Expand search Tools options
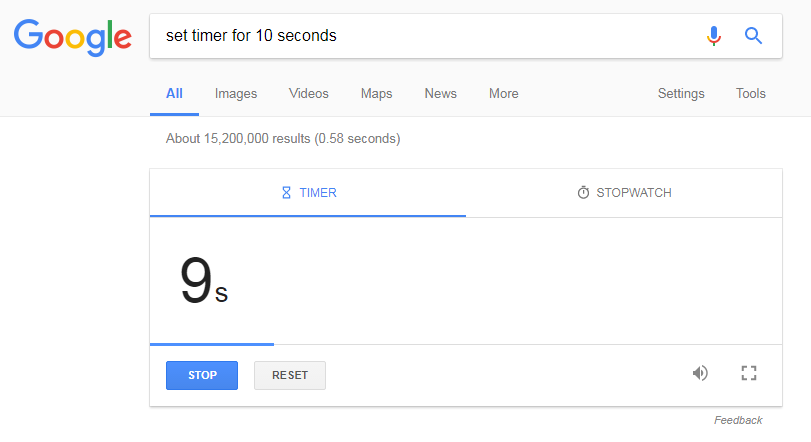Image resolution: width=811 pixels, height=442 pixels. [751, 94]
